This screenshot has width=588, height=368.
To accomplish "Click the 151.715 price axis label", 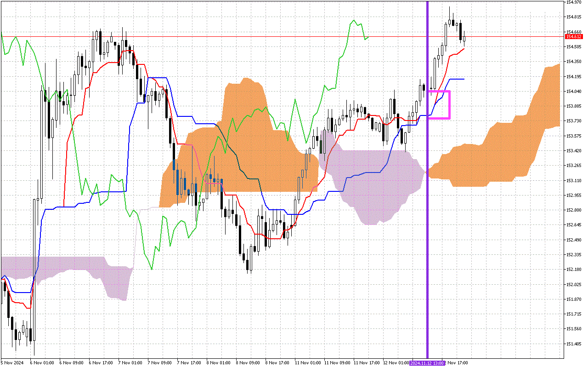I will (574, 314).
